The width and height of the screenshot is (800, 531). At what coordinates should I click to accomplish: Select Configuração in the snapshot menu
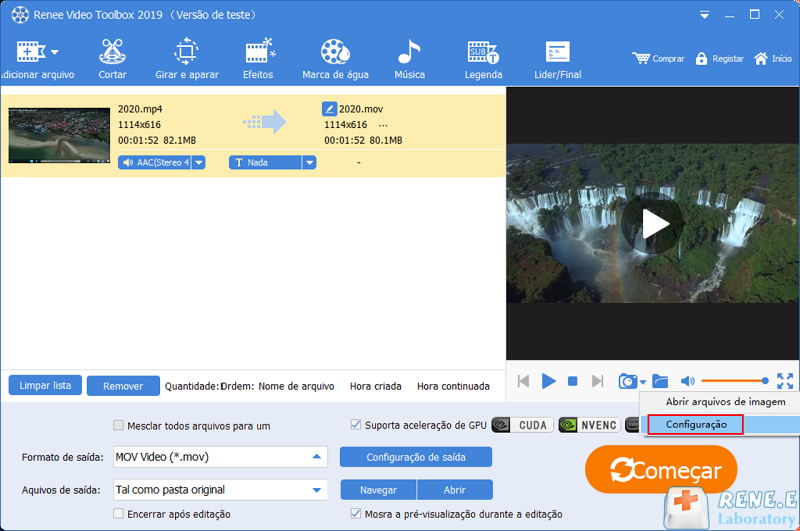point(696,424)
